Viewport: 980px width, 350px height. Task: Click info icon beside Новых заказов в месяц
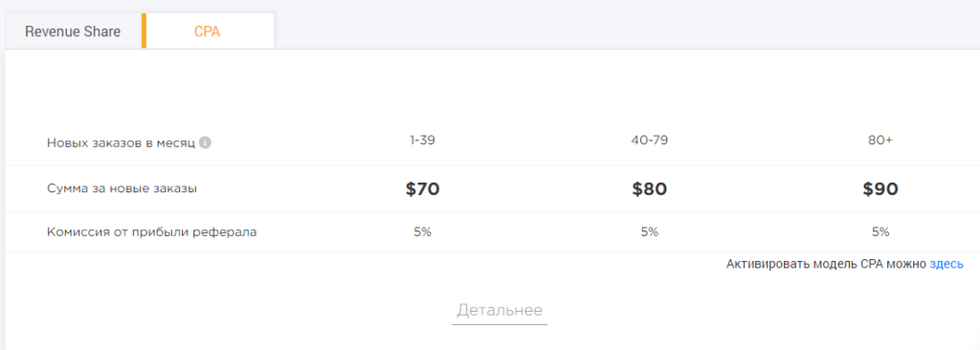(205, 142)
